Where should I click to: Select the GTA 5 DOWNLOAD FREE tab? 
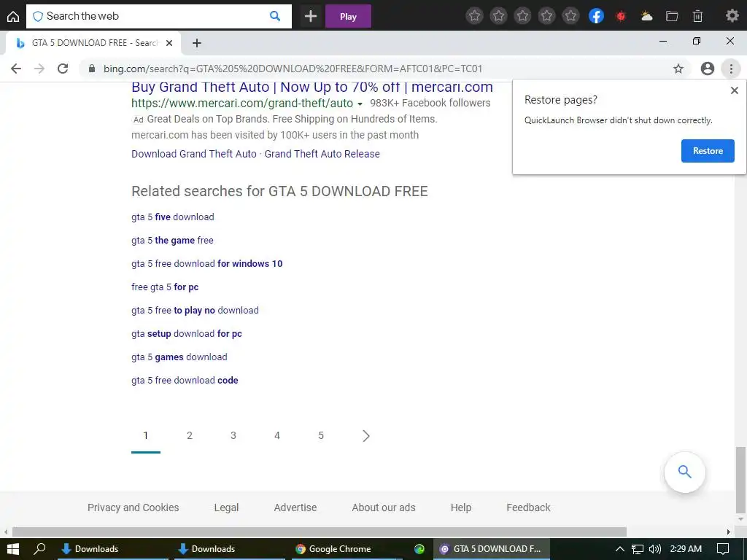pos(93,43)
